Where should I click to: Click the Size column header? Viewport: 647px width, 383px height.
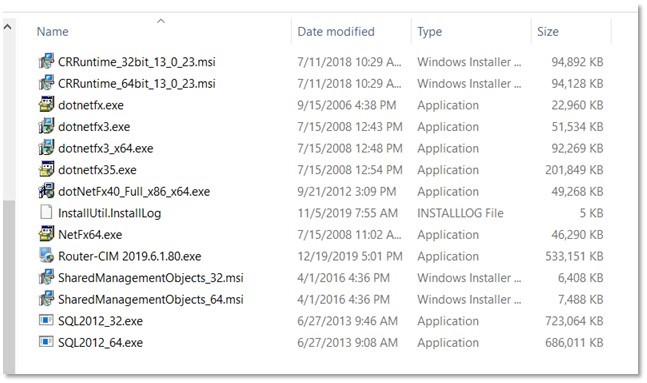coord(548,32)
